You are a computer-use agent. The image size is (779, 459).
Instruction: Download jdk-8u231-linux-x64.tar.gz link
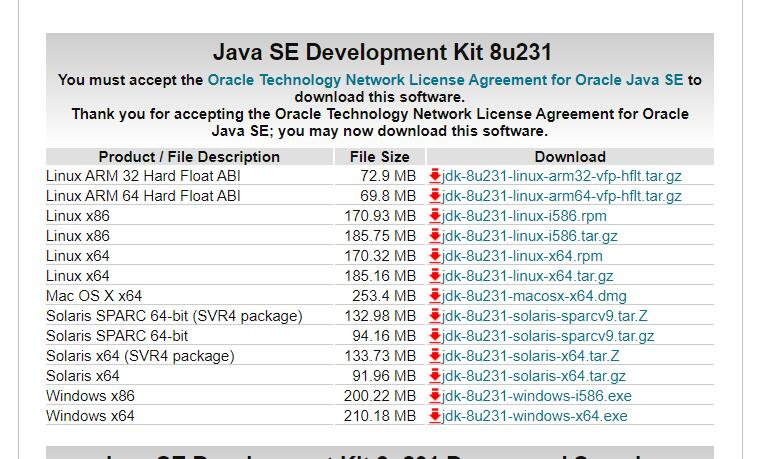(x=528, y=276)
